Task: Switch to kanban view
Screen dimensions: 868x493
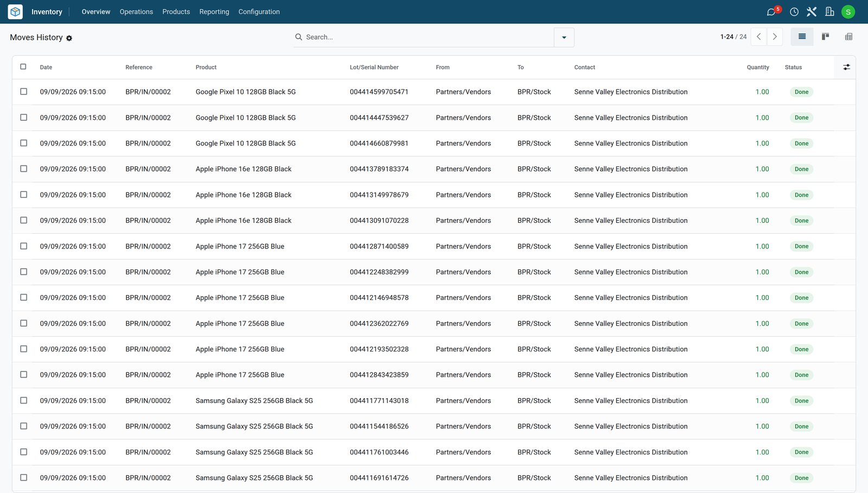Action: pyautogui.click(x=825, y=37)
